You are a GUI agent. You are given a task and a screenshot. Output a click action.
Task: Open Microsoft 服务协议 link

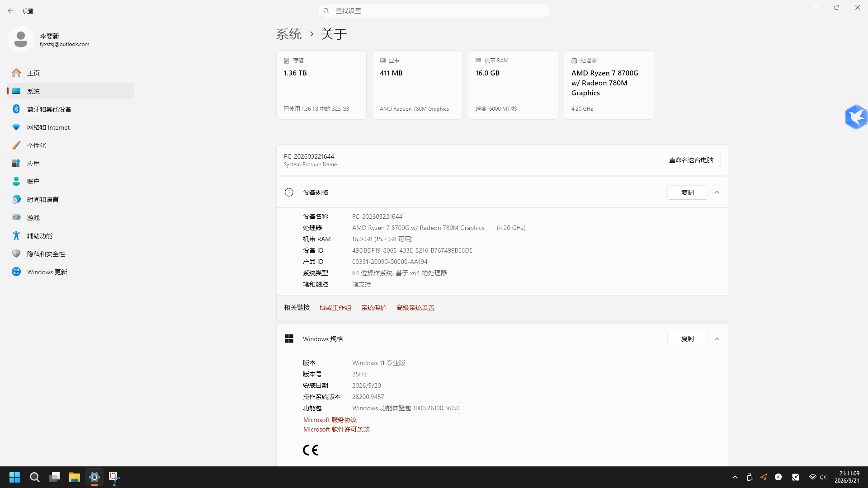[330, 420]
